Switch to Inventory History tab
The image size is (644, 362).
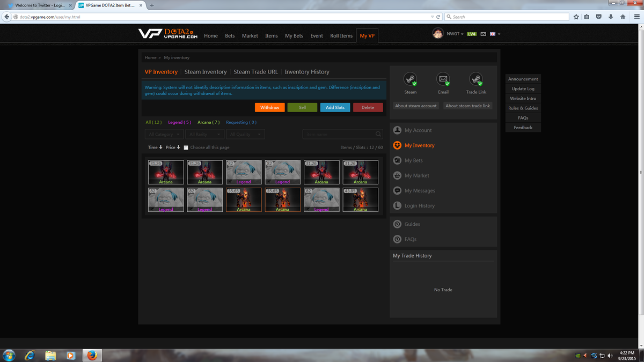(307, 72)
